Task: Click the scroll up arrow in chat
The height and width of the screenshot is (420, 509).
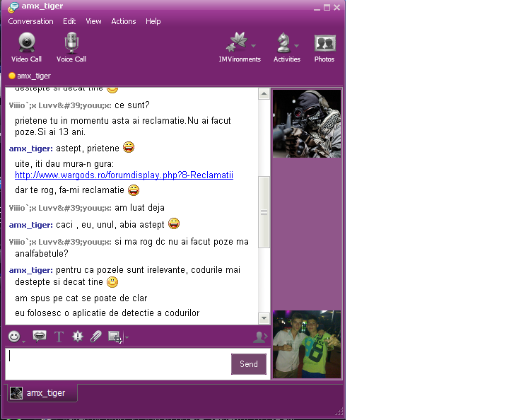Action: (x=264, y=94)
